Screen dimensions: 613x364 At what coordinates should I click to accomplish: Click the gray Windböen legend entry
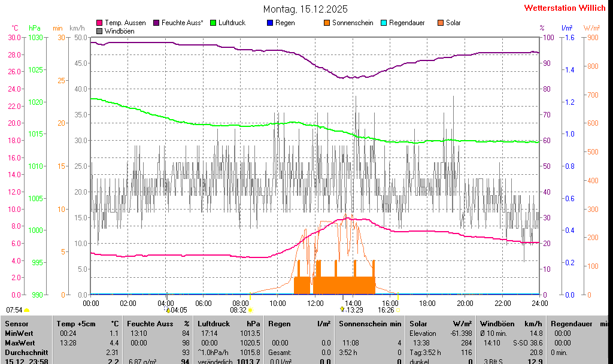116,31
